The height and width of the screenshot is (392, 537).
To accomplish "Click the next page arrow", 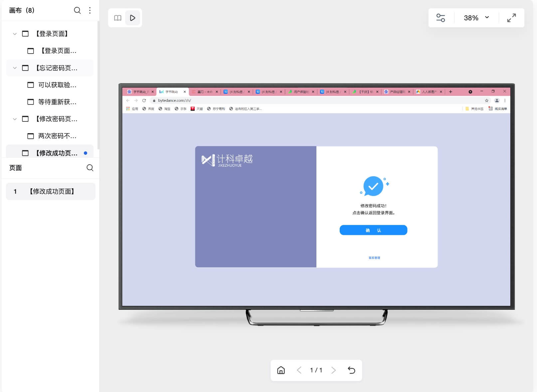I will click(x=333, y=370).
